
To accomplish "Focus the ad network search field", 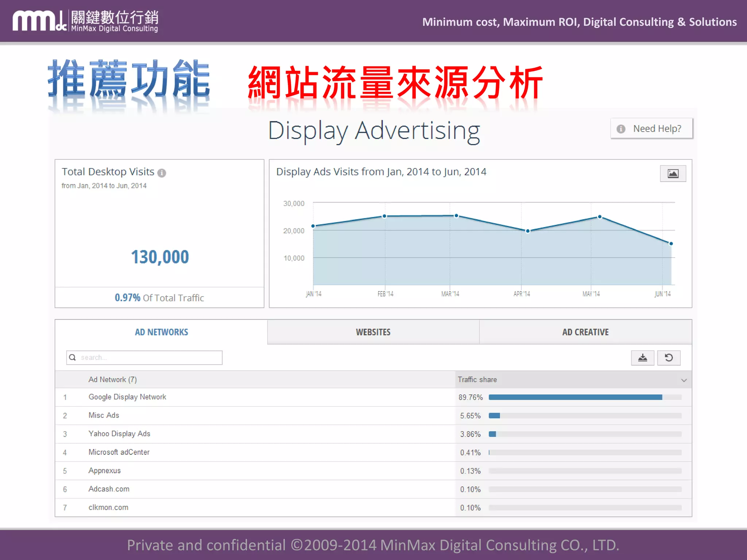I will (x=144, y=357).
